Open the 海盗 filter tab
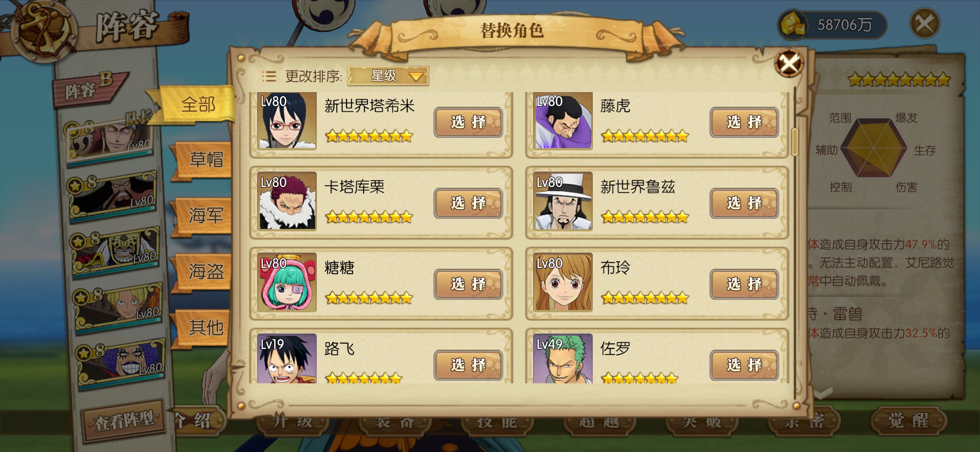Screen dimensions: 980x452 [x=205, y=271]
